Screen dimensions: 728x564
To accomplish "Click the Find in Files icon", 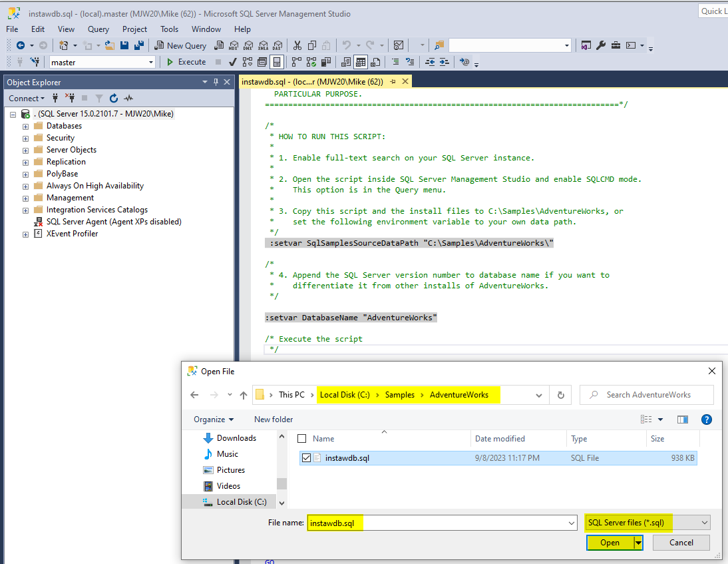I will click(439, 45).
